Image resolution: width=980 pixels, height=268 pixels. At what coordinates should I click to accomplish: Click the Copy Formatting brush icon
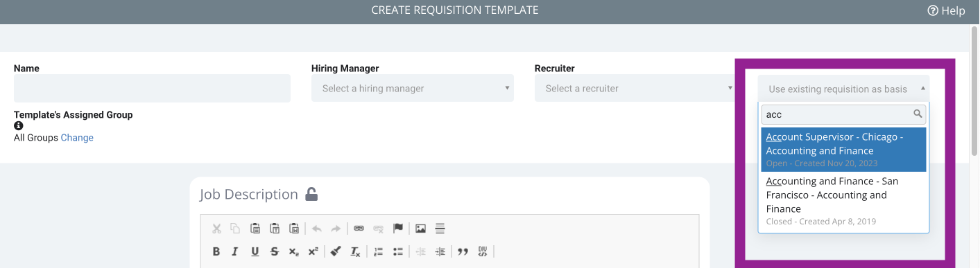[336, 251]
